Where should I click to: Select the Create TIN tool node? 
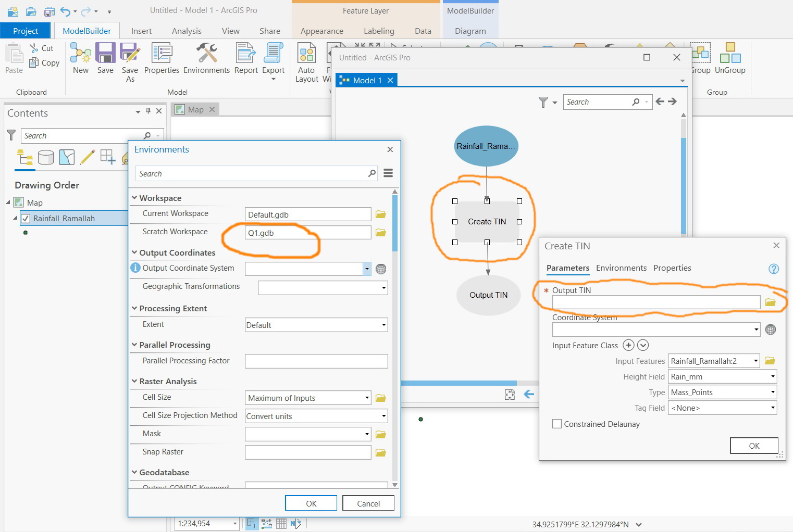coord(487,222)
